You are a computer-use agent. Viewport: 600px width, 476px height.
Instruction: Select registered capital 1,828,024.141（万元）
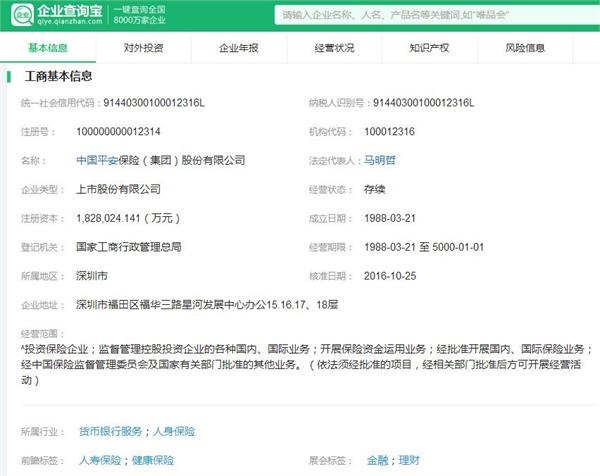tap(128, 218)
